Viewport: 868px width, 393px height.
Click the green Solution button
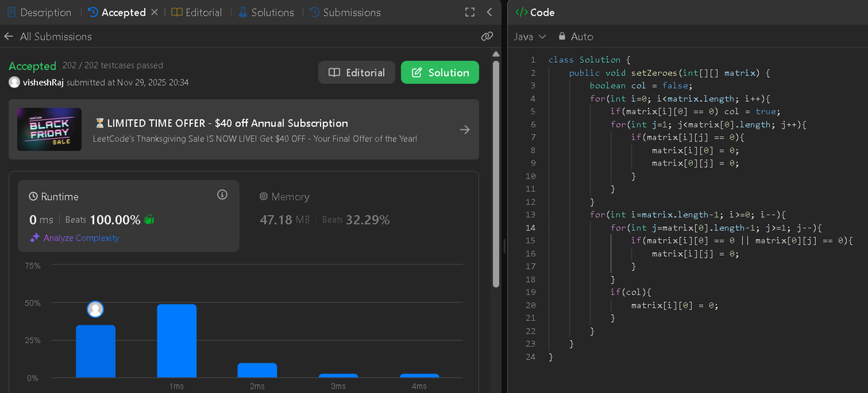point(440,72)
